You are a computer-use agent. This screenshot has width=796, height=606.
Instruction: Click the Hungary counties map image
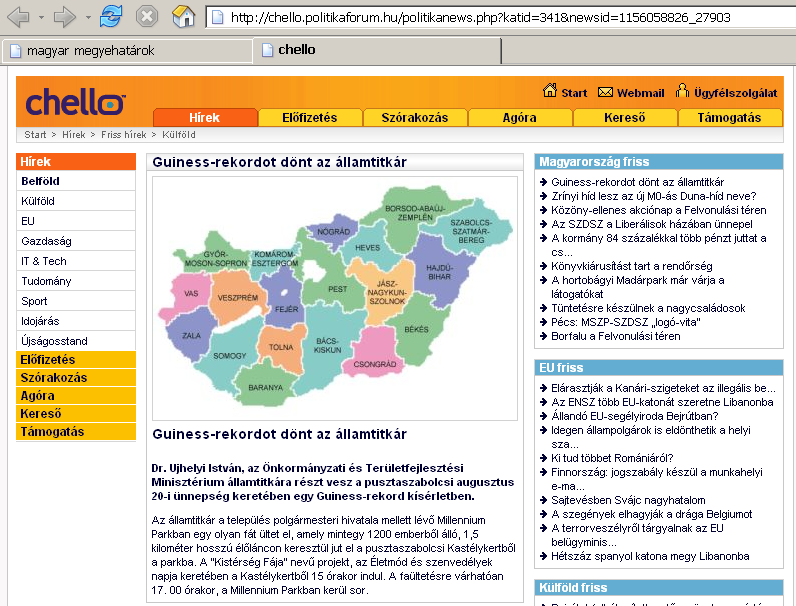[x=335, y=298]
